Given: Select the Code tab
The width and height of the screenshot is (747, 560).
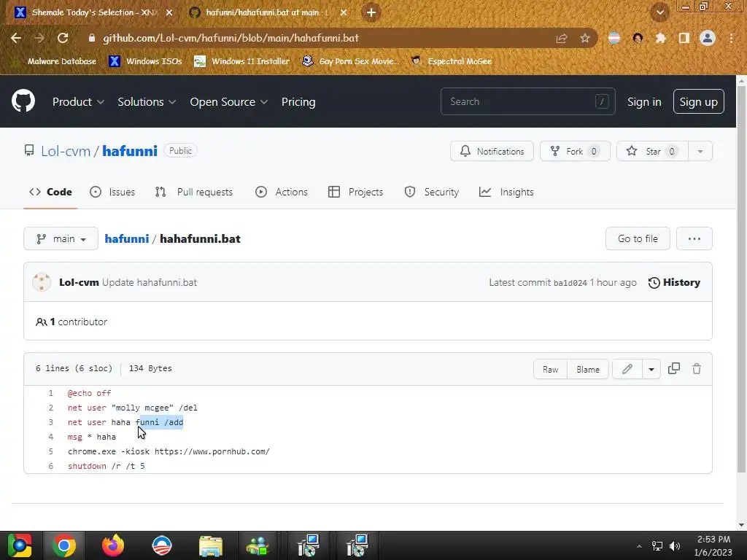Looking at the screenshot, I should [x=50, y=192].
